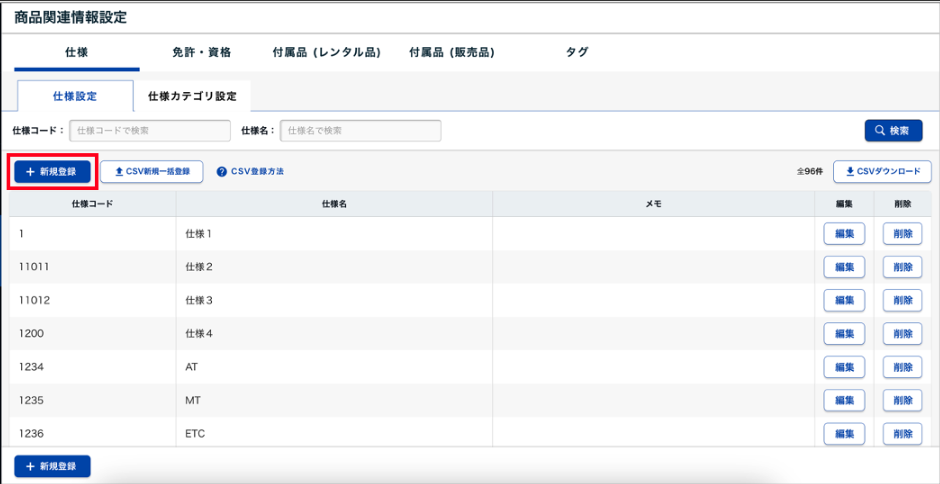The image size is (940, 484).
Task: Click 削除 for the MT row
Action: click(x=902, y=400)
